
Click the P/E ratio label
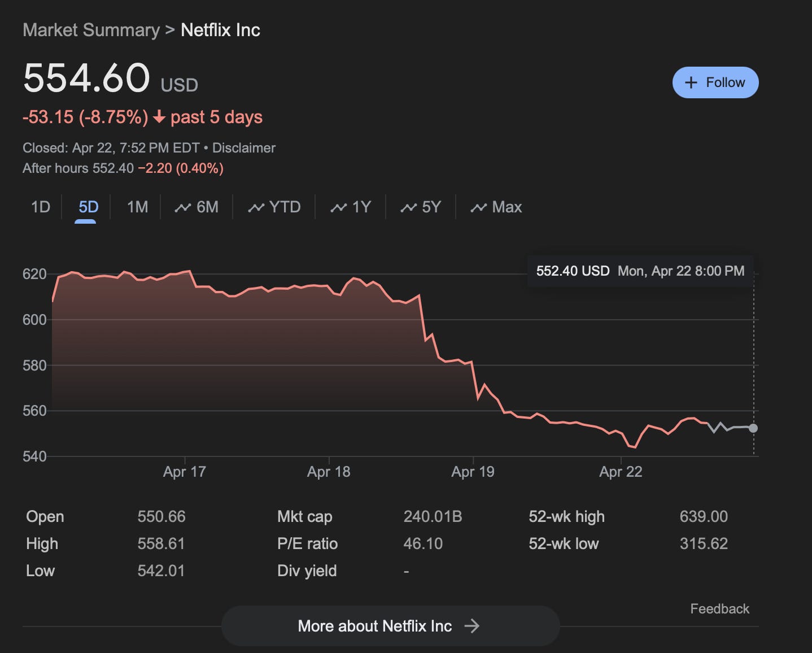pos(307,543)
